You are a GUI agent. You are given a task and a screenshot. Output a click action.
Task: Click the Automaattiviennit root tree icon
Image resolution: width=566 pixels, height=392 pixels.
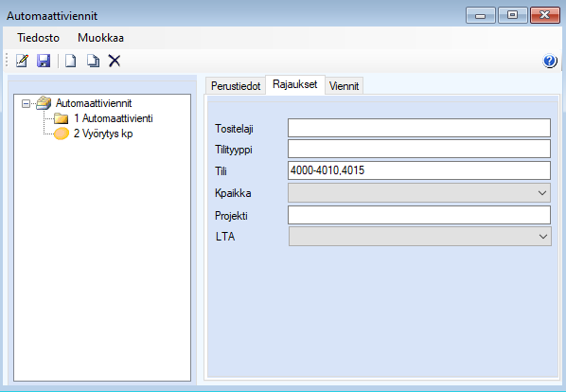tap(44, 103)
